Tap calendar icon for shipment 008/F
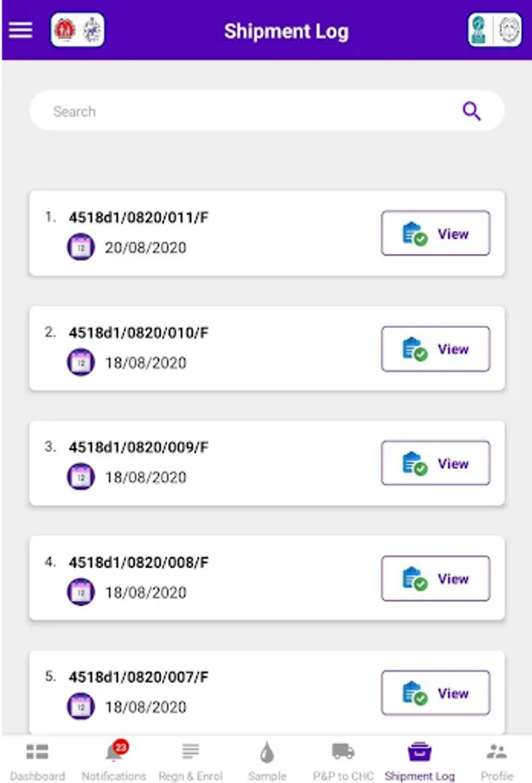The width and height of the screenshot is (532, 783). [81, 592]
